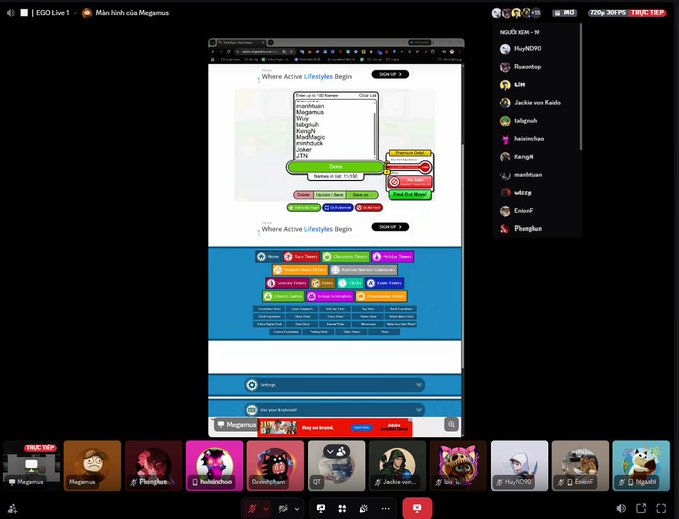Click Clear List in name picker
Image resolution: width=679 pixels, height=519 pixels.
pos(367,95)
